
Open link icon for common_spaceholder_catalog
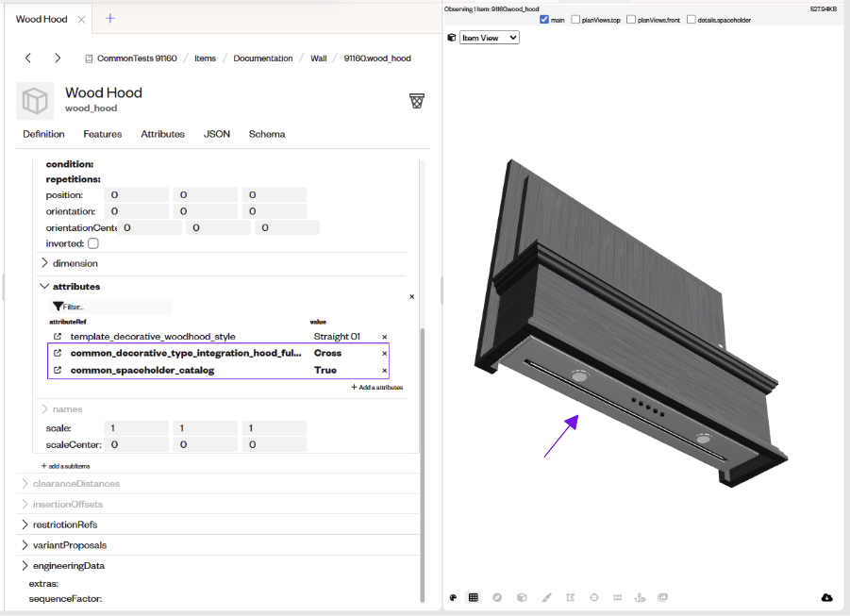(58, 371)
